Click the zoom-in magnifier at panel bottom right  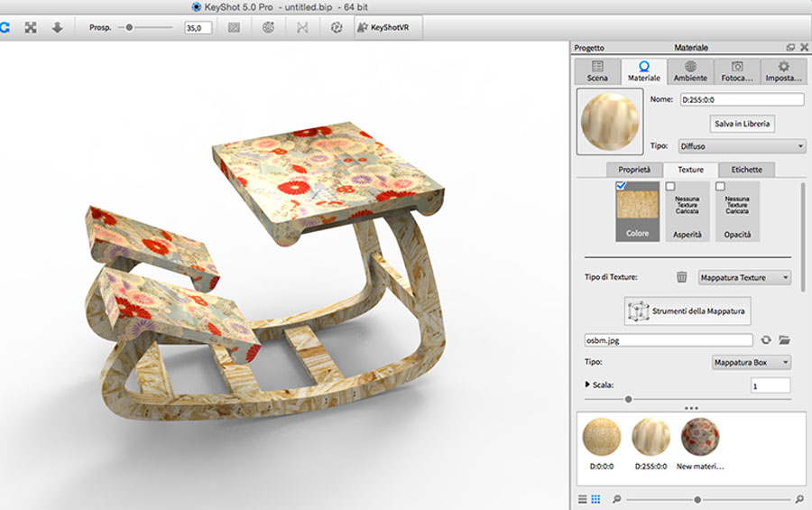[799, 499]
